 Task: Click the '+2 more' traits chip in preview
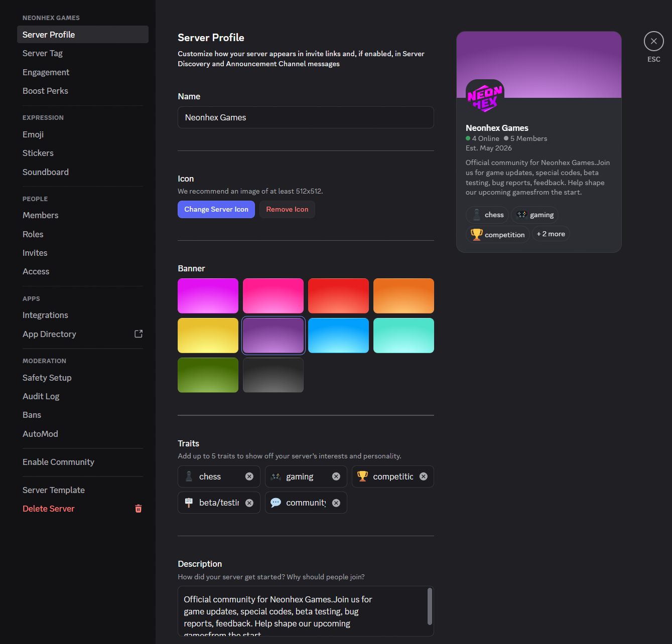[551, 234]
